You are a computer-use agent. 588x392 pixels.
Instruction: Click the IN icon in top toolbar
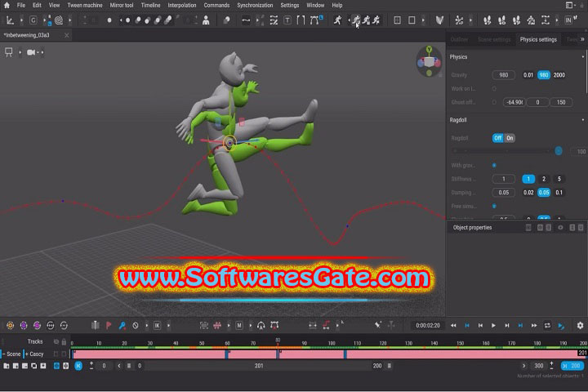pos(569,20)
